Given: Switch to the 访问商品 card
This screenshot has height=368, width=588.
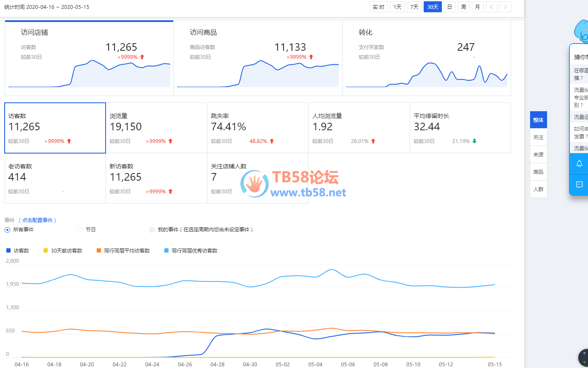Looking at the screenshot, I should (258, 58).
